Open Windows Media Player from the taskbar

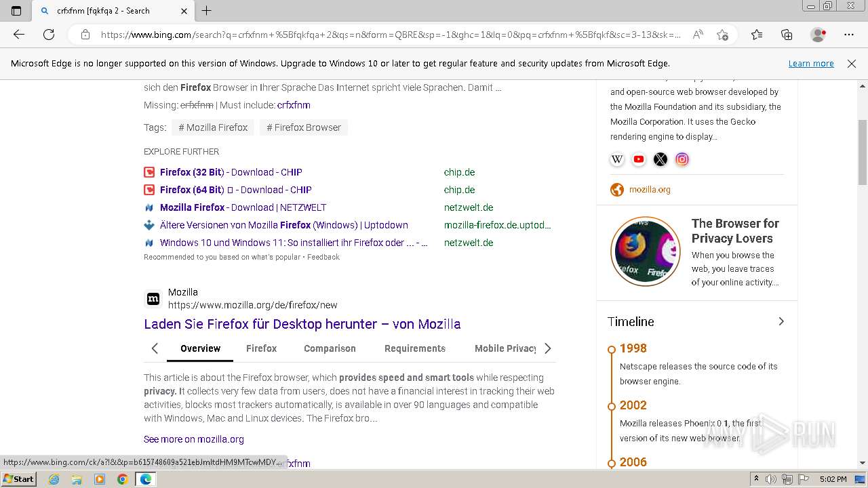pyautogui.click(x=100, y=479)
